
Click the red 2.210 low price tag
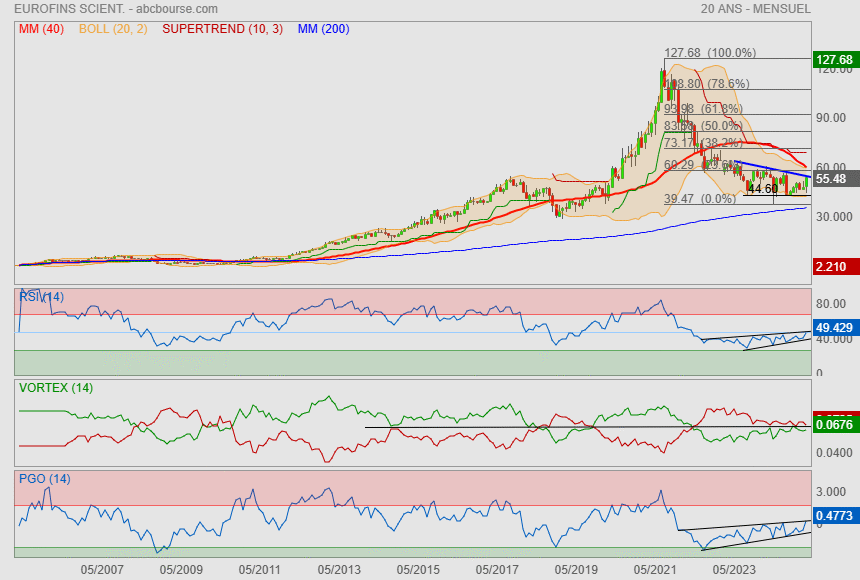835,267
